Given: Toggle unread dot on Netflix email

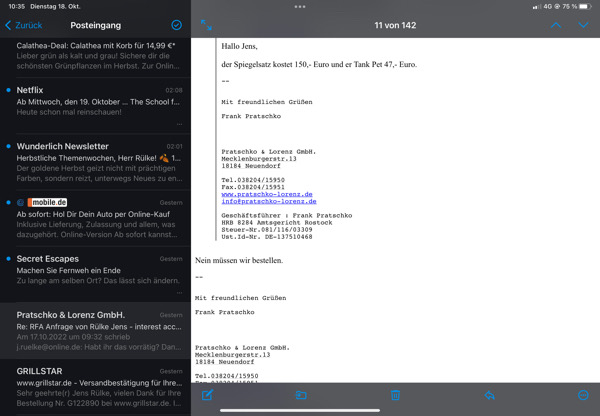Looking at the screenshot, I should coord(8,90).
